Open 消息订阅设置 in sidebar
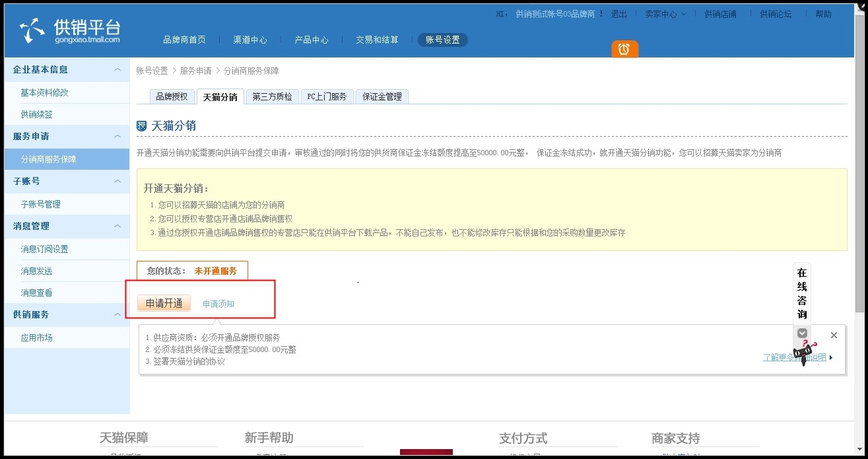 45,249
